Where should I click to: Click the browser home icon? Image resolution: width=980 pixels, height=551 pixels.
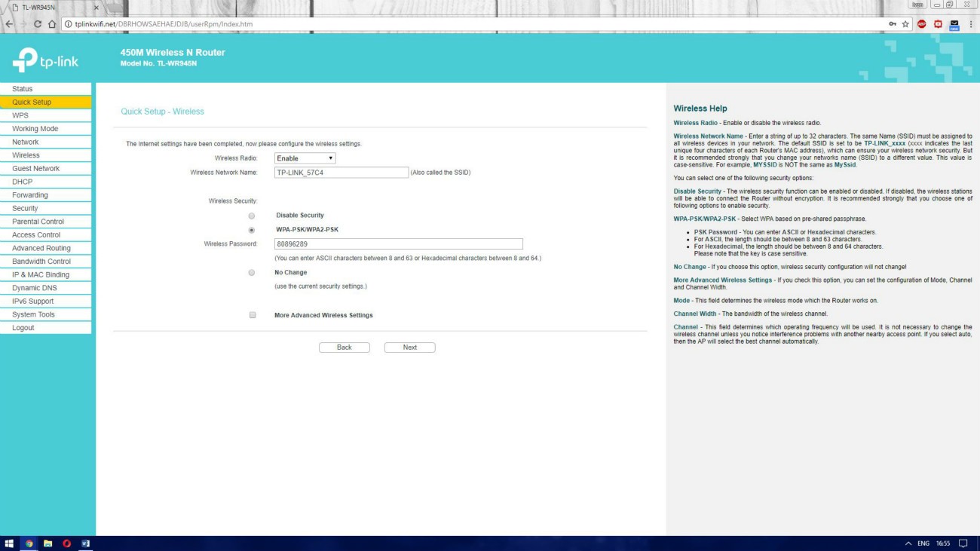(52, 24)
